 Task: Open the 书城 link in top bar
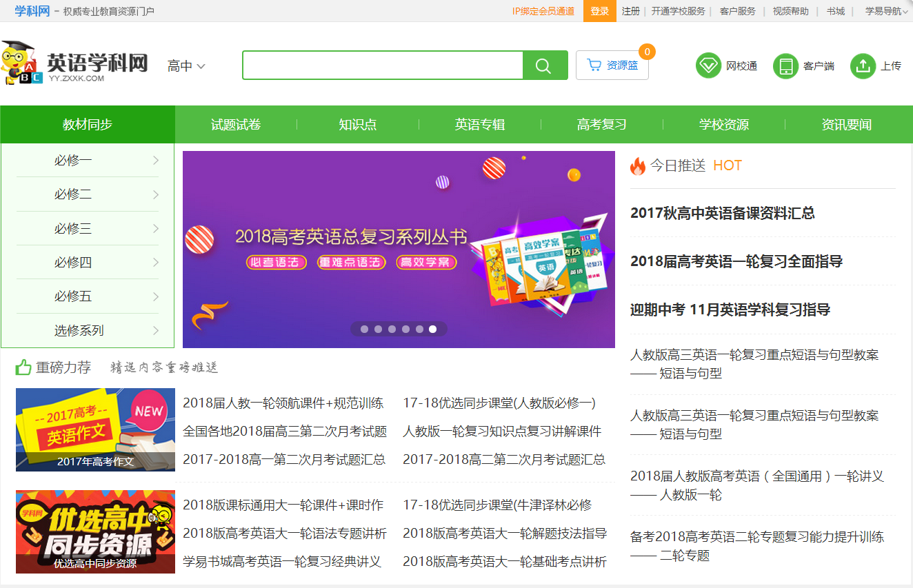pos(836,11)
